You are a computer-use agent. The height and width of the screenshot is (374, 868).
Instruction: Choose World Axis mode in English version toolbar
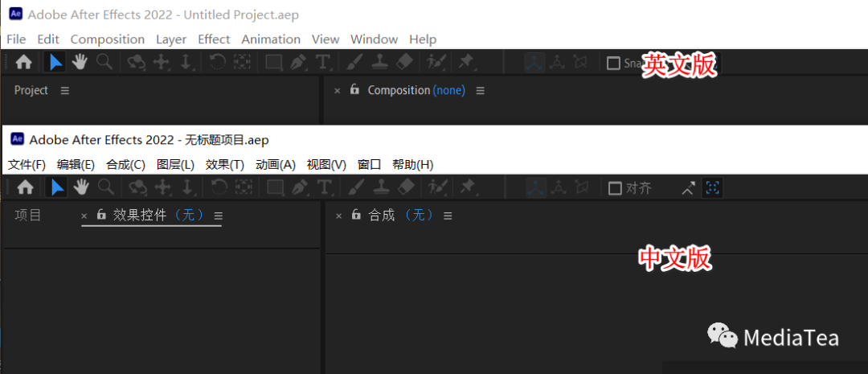click(557, 63)
